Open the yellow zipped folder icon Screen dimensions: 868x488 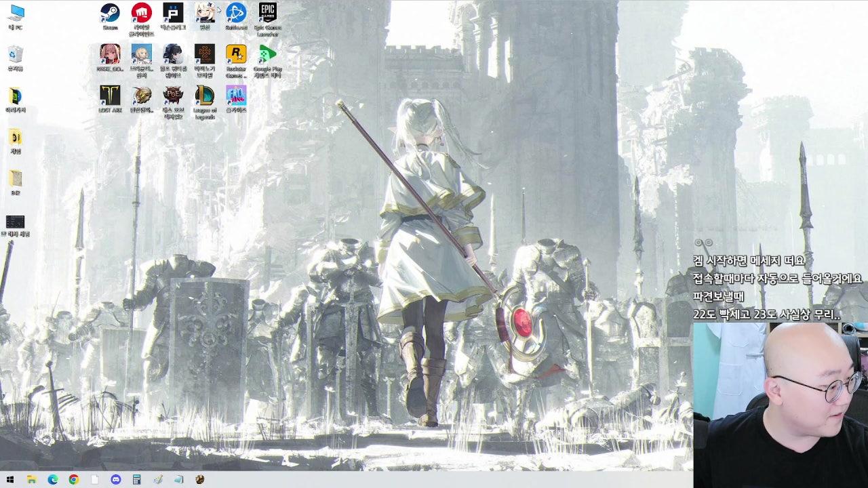(15, 141)
